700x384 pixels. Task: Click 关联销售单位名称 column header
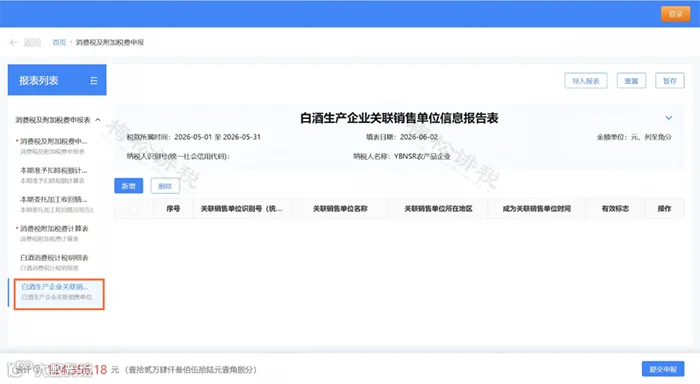(340, 209)
